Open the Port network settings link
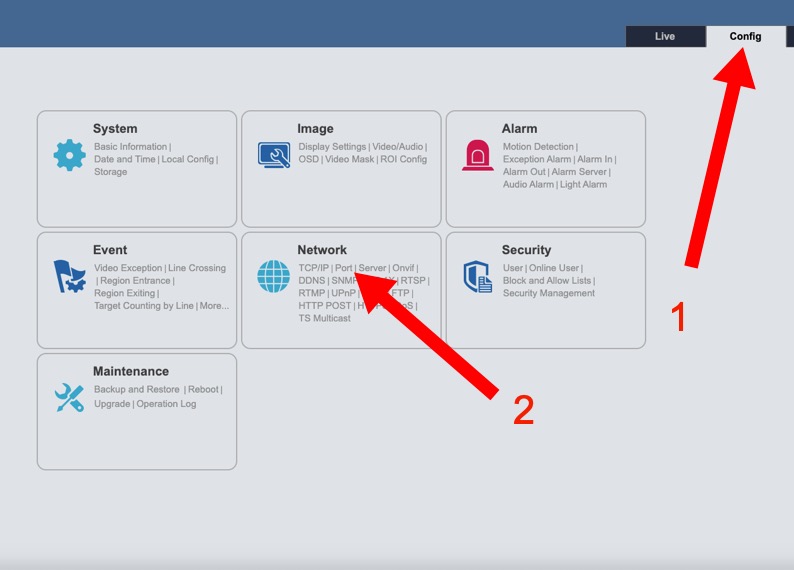The image size is (794, 570). pyautogui.click(x=343, y=268)
